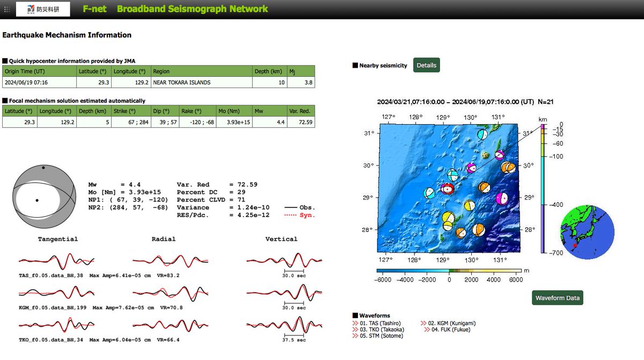Select the Var. Red. 72.59 table cell
This screenshot has width=644, height=360.
click(x=302, y=122)
